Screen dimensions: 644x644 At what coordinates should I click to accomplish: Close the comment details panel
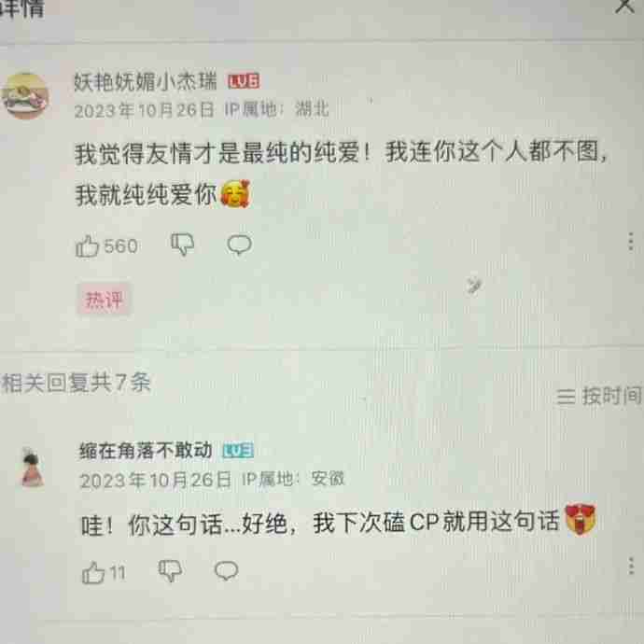(x=624, y=6)
